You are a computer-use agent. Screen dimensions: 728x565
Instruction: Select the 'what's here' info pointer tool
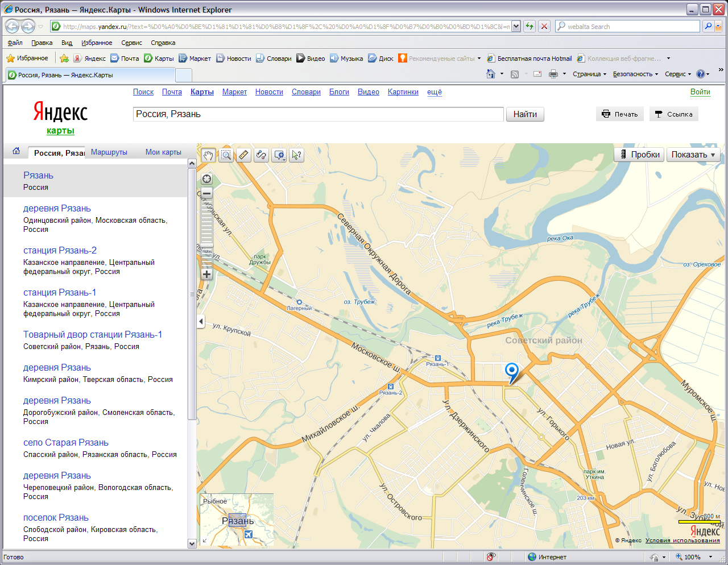click(x=297, y=155)
